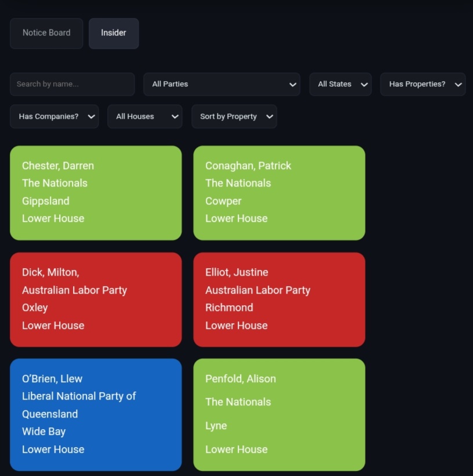The image size is (473, 476).
Task: Click the Liberal National Party of Queensland label
Action: click(x=79, y=405)
